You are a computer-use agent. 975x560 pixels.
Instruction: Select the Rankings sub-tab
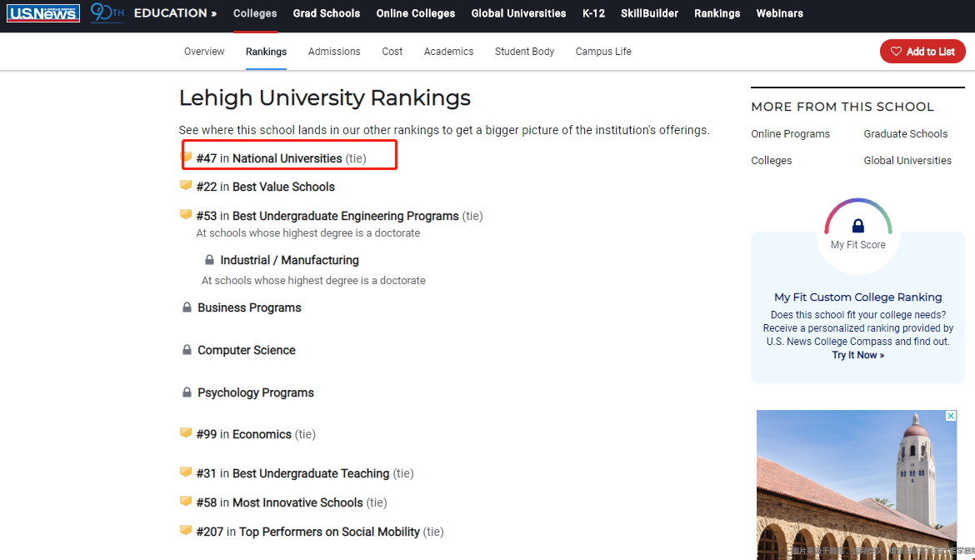tap(266, 52)
